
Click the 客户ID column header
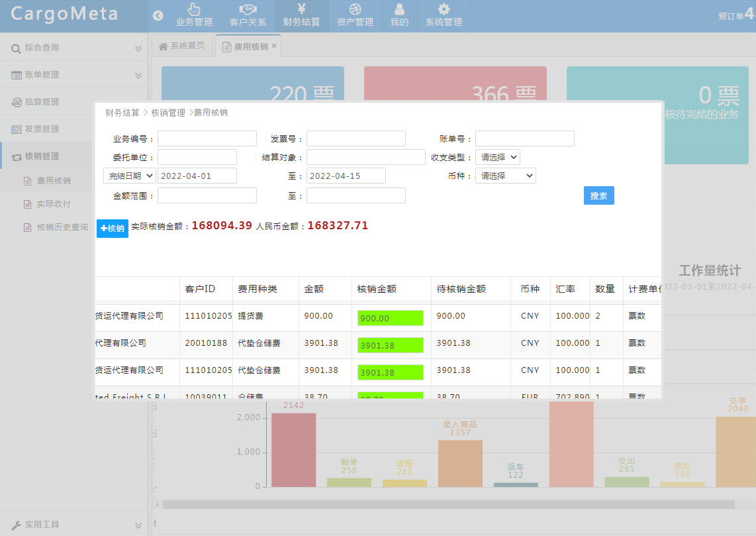pyautogui.click(x=206, y=289)
